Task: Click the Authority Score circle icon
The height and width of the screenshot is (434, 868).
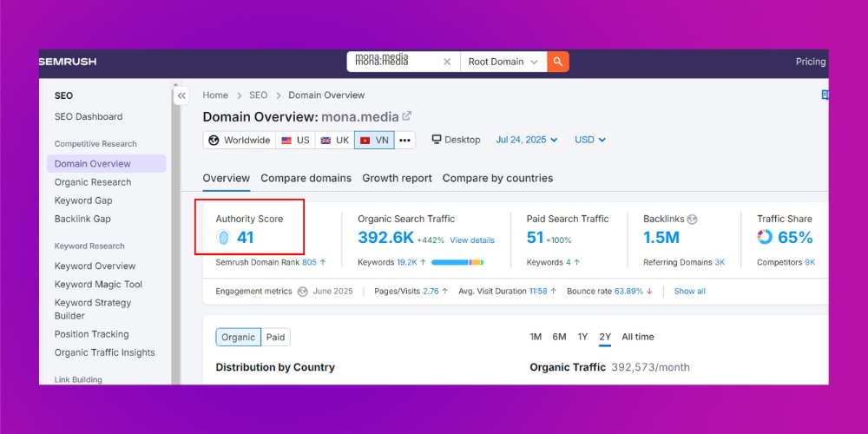Action: click(x=223, y=238)
